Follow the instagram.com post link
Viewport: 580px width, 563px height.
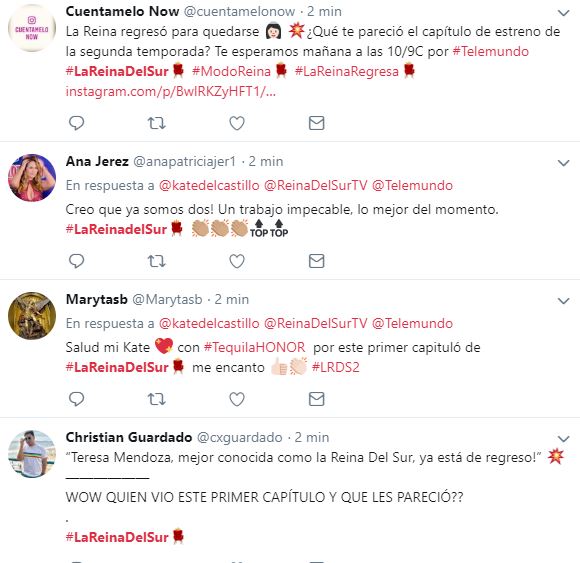pos(171,91)
